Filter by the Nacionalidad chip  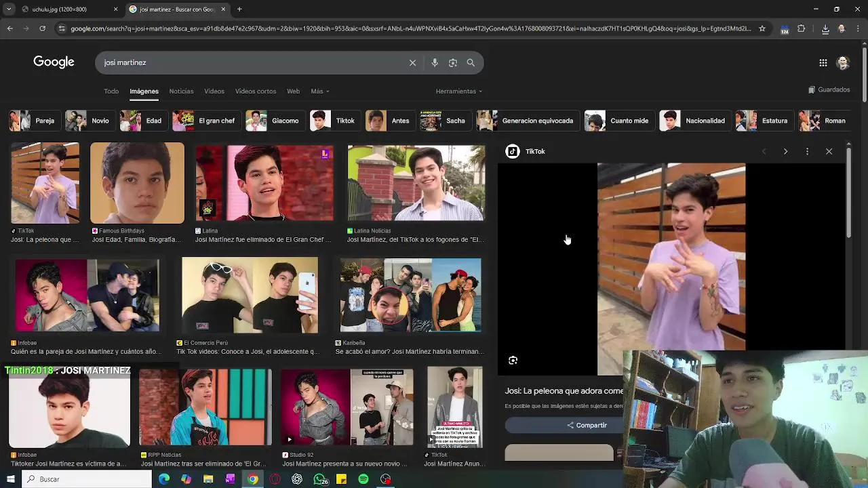[694, 121]
